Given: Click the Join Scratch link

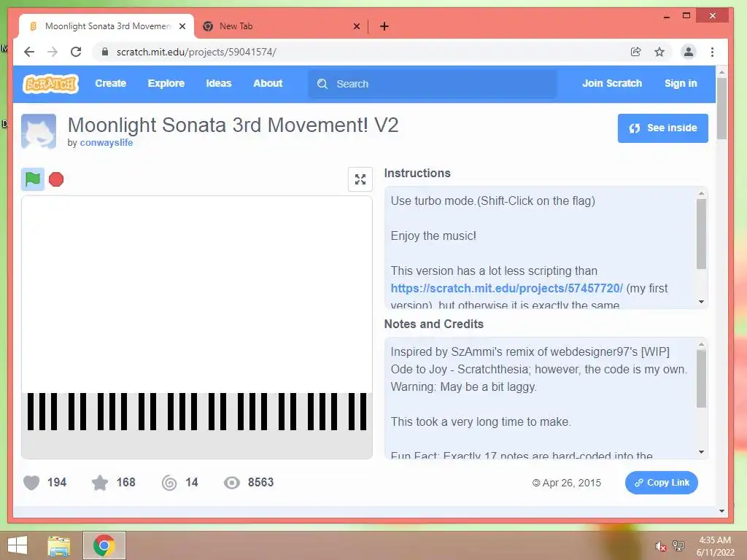Looking at the screenshot, I should pyautogui.click(x=612, y=83).
